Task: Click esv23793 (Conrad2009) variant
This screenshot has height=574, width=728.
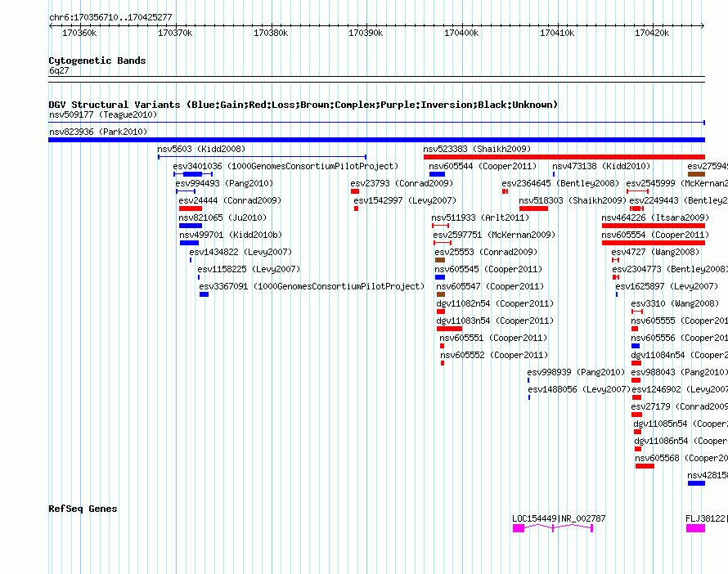Action: click(x=355, y=191)
